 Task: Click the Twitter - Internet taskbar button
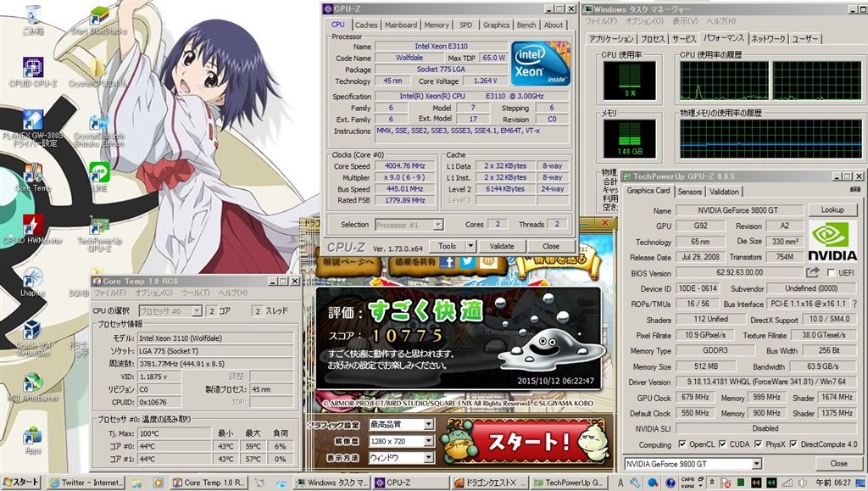86,483
